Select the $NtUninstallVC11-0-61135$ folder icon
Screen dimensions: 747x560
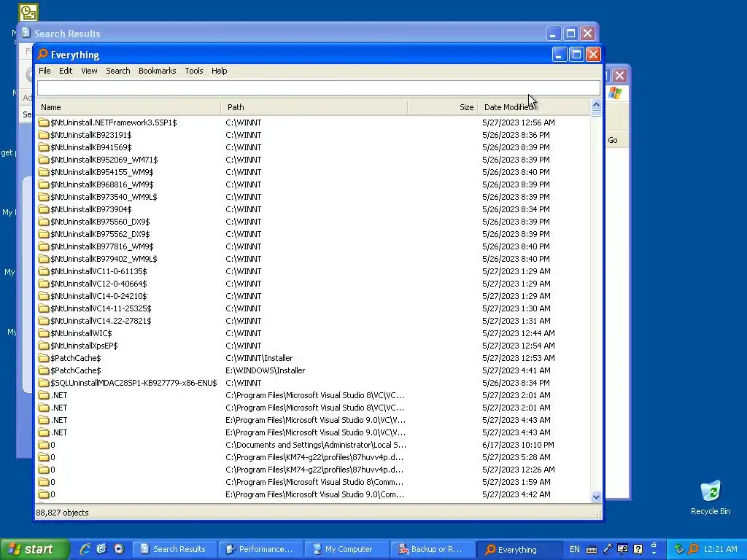point(44,271)
